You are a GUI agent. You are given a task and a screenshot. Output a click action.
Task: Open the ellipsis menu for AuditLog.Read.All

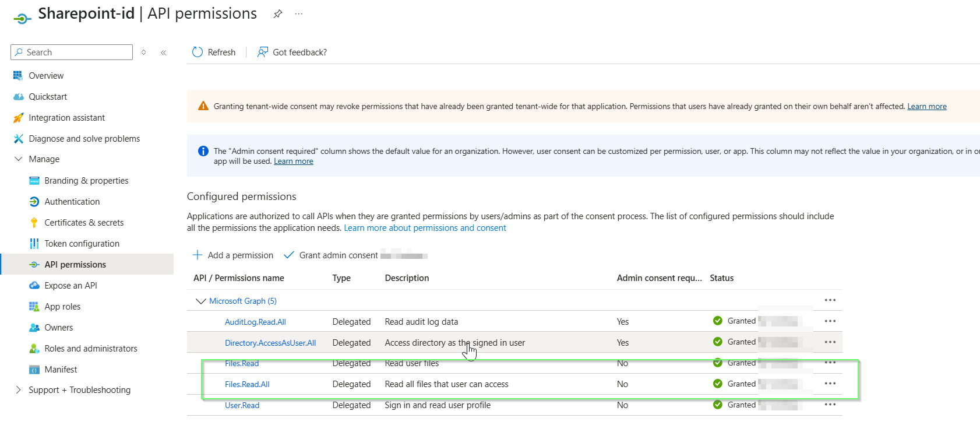tap(830, 321)
